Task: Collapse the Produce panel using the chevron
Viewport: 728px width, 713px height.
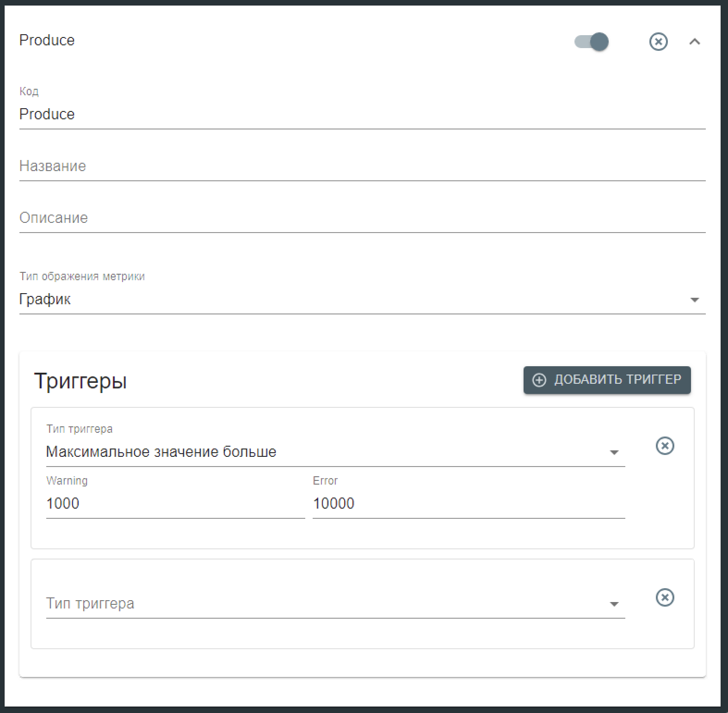Action: (x=694, y=42)
